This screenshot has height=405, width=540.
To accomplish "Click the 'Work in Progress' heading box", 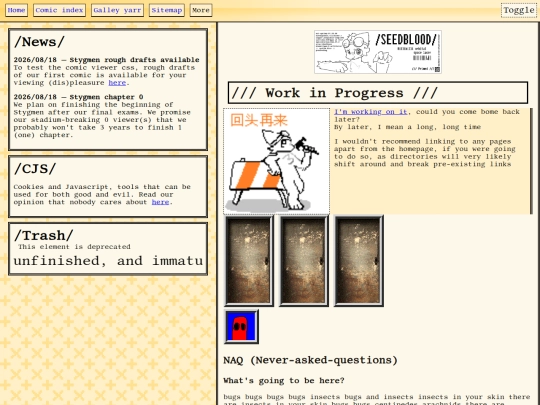I will (x=378, y=93).
